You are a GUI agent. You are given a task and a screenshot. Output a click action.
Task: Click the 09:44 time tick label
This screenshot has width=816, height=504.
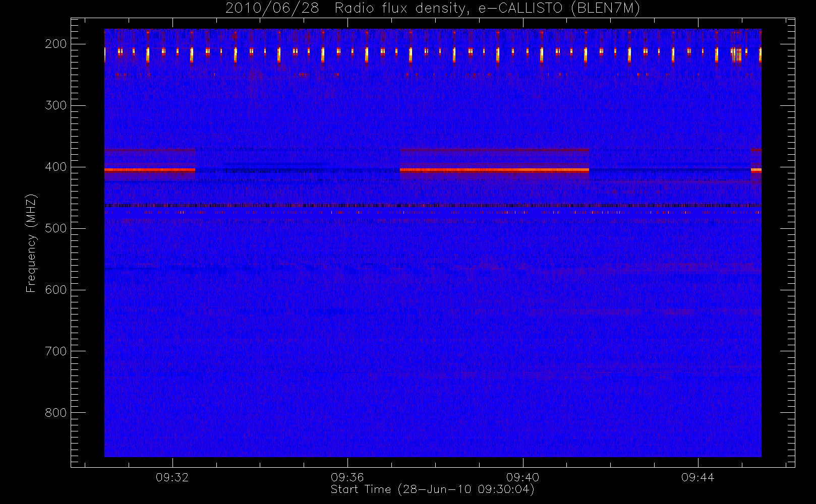pos(698,477)
